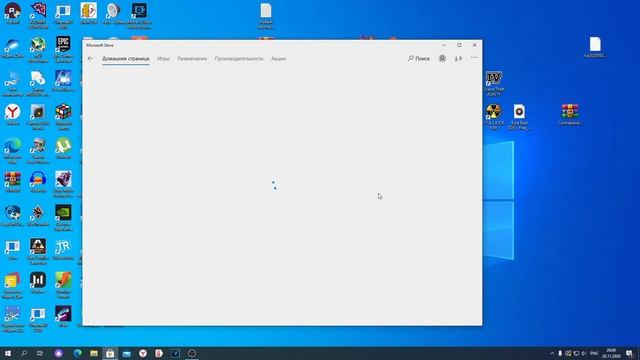Click the Microsoft Store taskbar icon
640x360 pixels.
110,353
